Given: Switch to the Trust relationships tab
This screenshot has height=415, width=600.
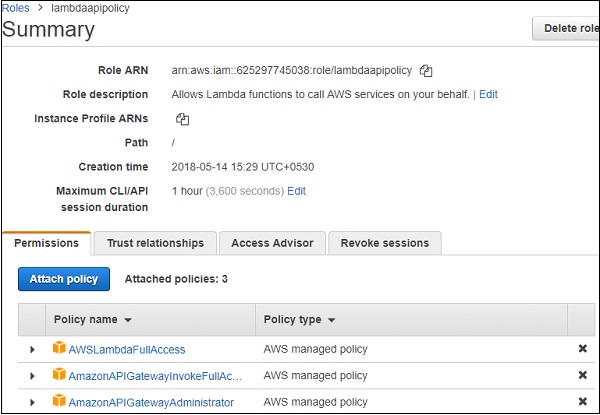Looking at the screenshot, I should point(155,243).
